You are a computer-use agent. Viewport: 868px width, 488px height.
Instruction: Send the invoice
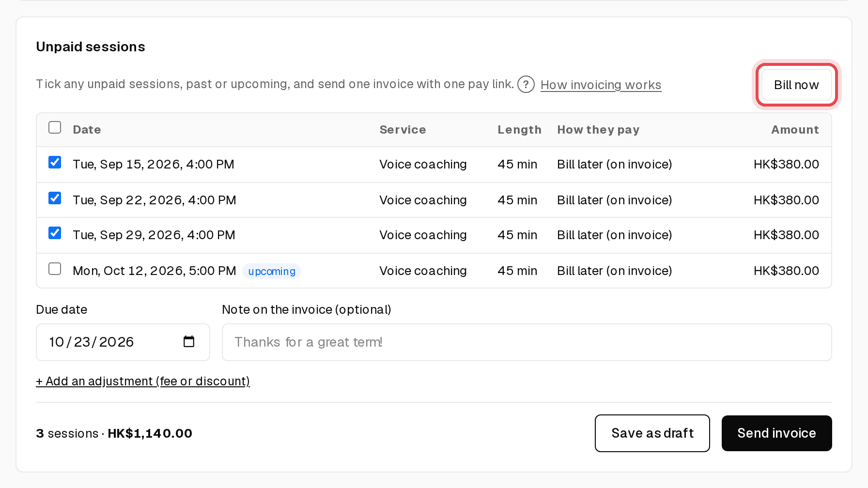pos(776,433)
